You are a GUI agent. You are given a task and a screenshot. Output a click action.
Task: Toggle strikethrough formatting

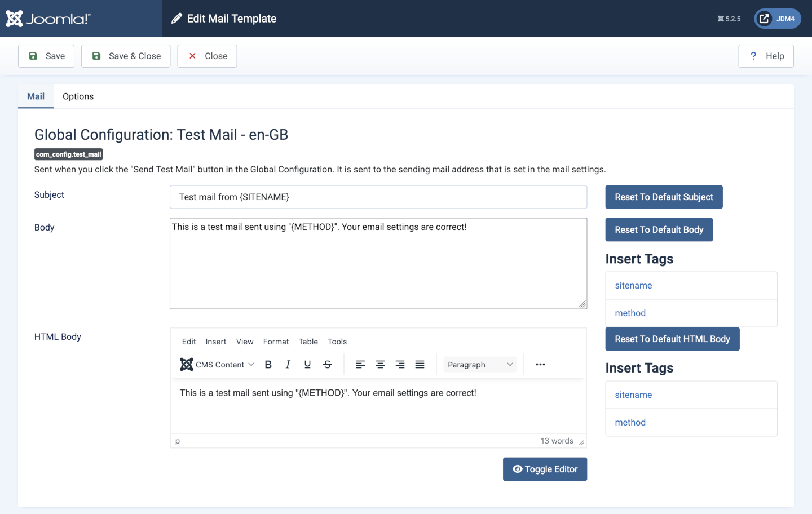(x=328, y=365)
